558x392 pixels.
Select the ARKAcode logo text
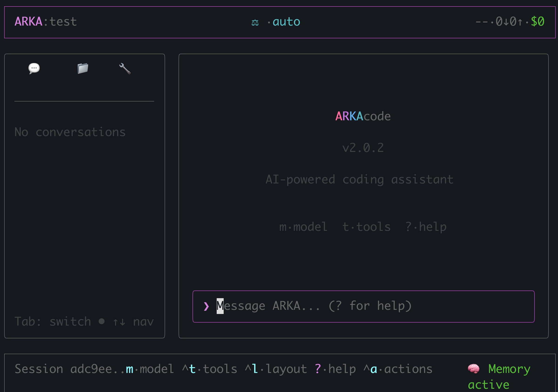click(x=363, y=116)
